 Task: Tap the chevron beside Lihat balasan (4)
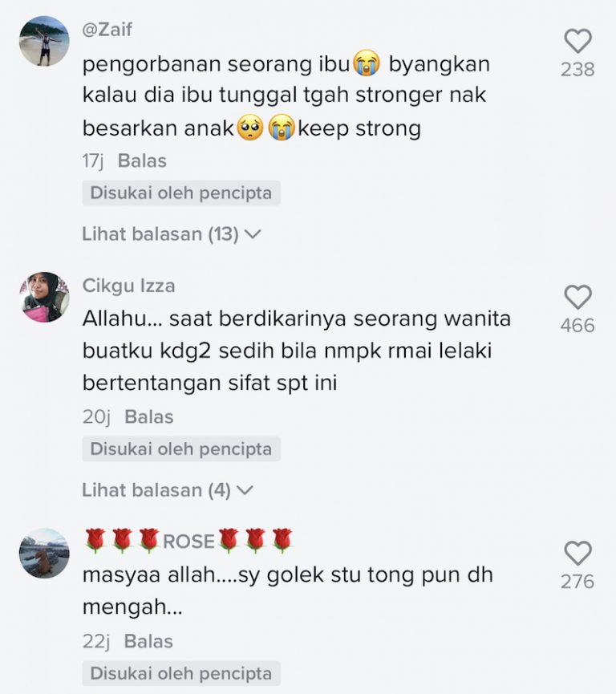[x=245, y=490]
